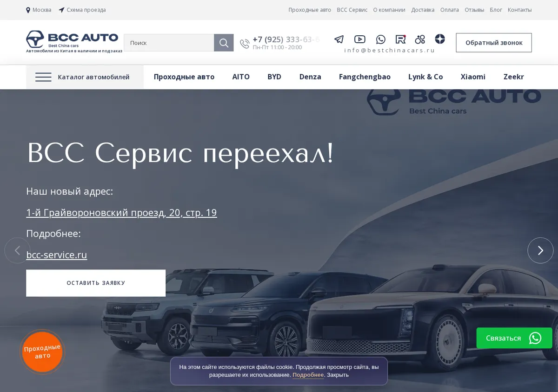Open the Rutube icon in header

[401, 39]
